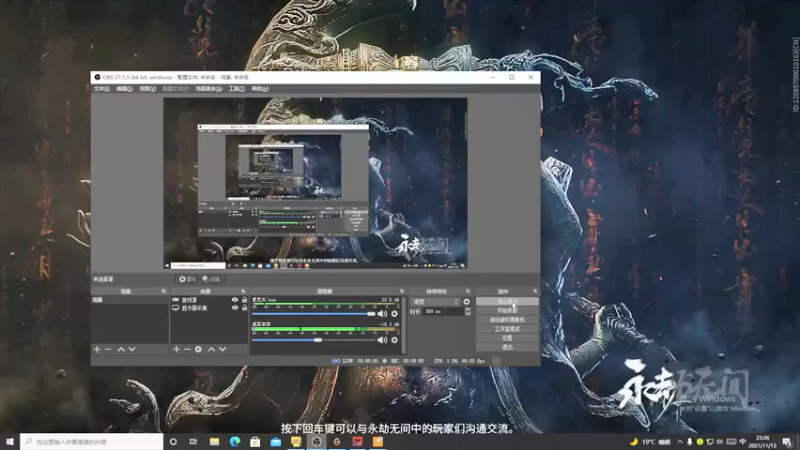Open source 属性 (Properties) gear button
Screen dimensions: 800x450
click(187, 279)
